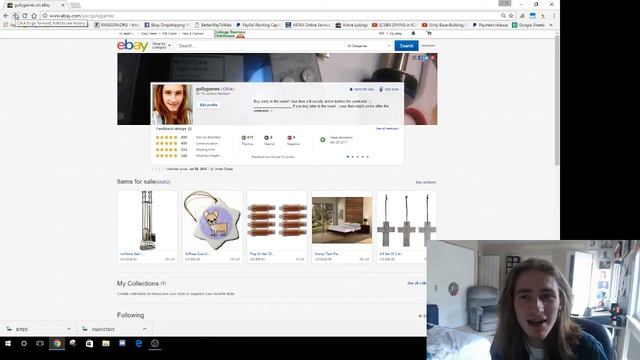
Task: Open File Explorer from the taskbar
Action: click(x=106, y=344)
